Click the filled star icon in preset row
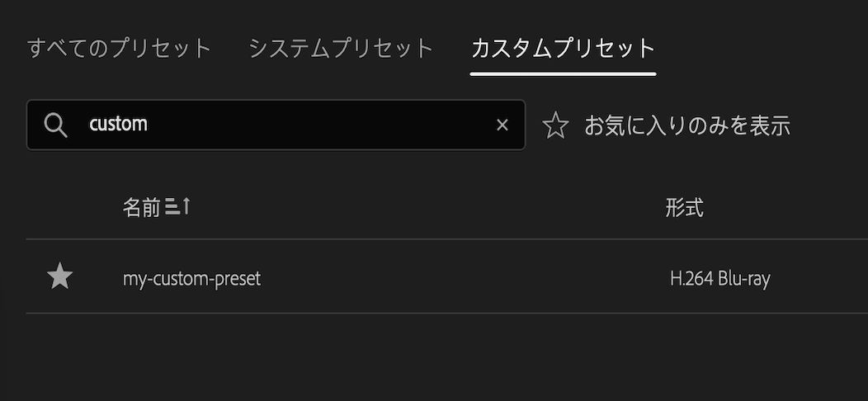The image size is (868, 401). [x=60, y=278]
